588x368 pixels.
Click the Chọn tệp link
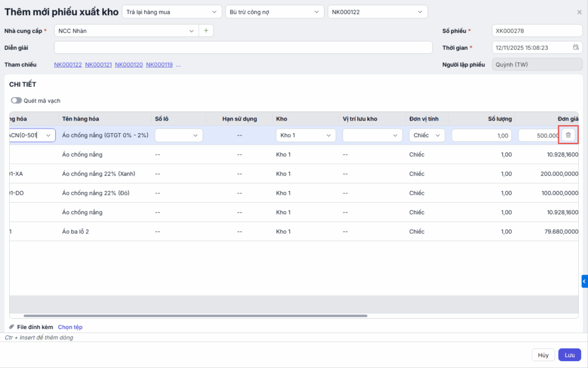[70, 327]
